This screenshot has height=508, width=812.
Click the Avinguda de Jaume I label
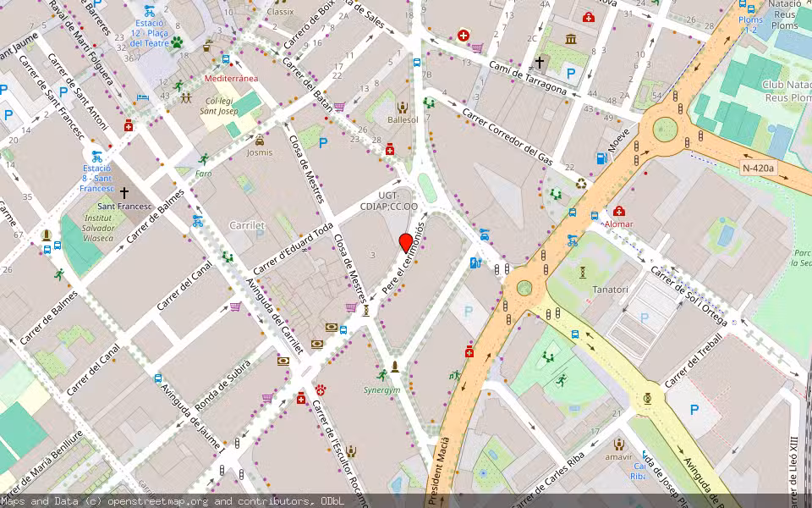coord(192,417)
